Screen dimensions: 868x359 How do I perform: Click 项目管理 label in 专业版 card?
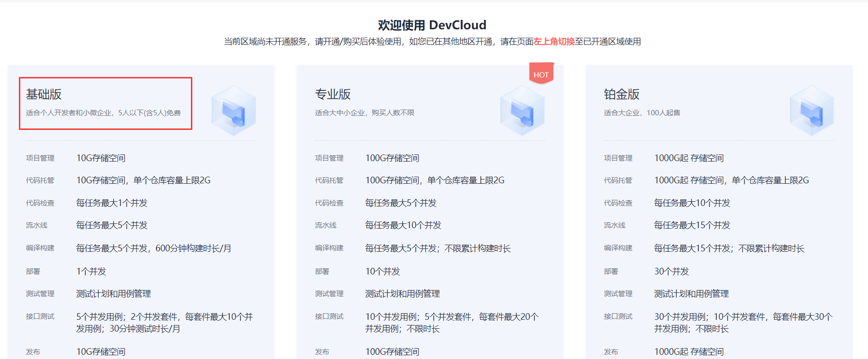tap(329, 158)
